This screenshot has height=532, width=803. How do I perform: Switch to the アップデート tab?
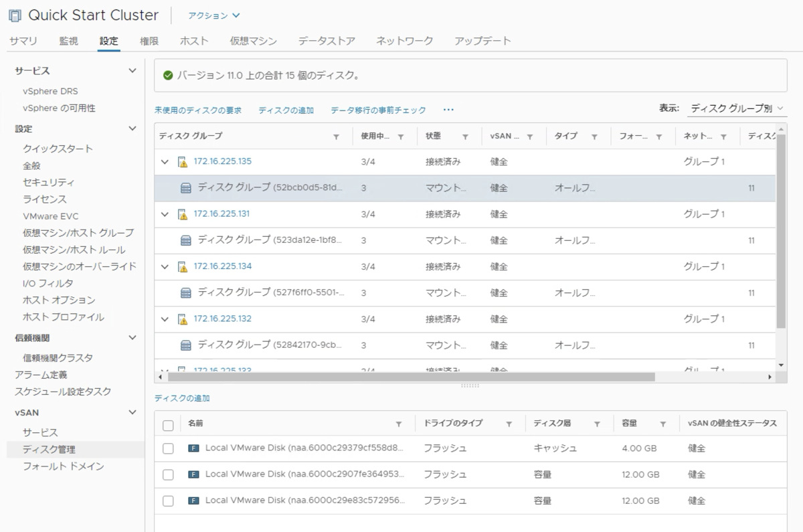[x=482, y=41]
